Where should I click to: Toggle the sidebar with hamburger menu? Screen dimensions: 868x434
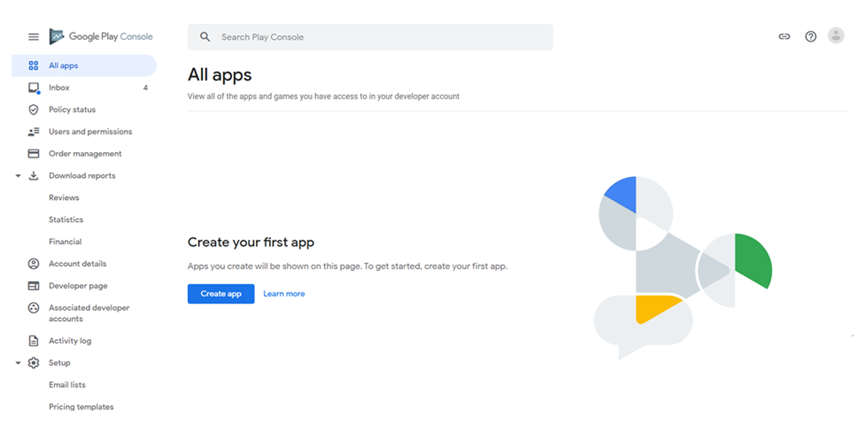pyautogui.click(x=33, y=36)
